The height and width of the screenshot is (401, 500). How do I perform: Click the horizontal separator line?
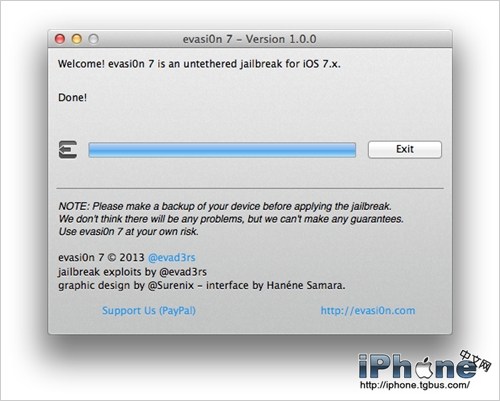click(250, 188)
